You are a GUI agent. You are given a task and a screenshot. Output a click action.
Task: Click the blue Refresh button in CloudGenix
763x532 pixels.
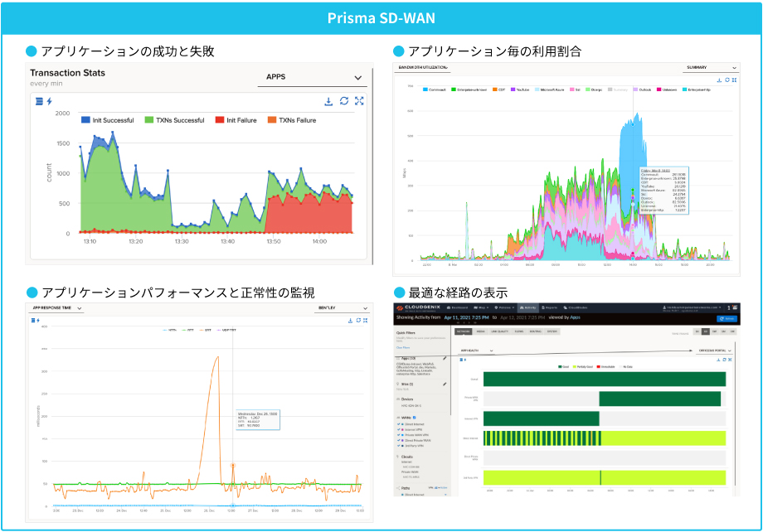tap(727, 318)
